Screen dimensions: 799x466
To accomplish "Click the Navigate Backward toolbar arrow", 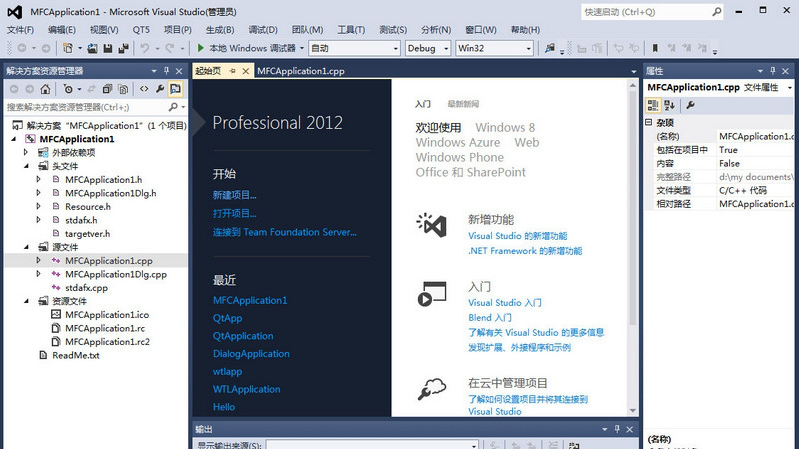I will click(x=22, y=48).
